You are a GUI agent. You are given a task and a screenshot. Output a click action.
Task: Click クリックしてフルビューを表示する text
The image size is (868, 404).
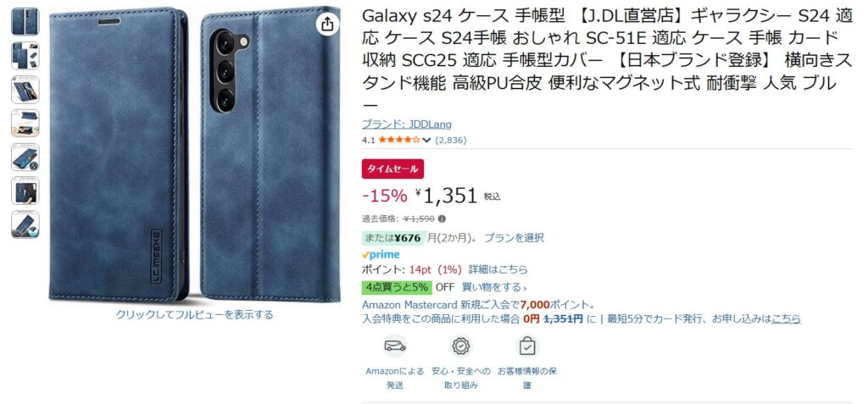click(194, 315)
